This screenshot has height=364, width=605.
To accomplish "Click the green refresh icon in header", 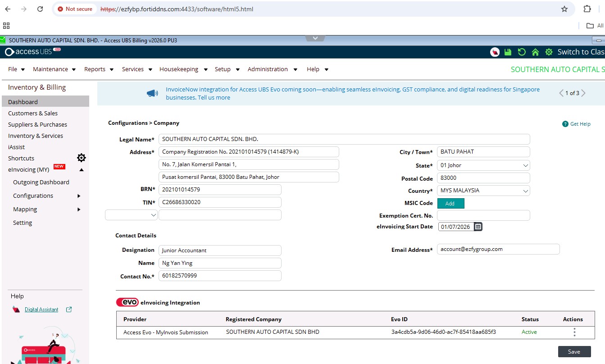I will (x=522, y=52).
